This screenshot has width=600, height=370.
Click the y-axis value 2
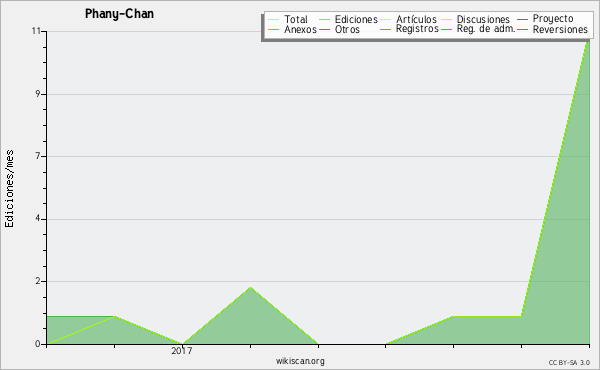coord(38,281)
